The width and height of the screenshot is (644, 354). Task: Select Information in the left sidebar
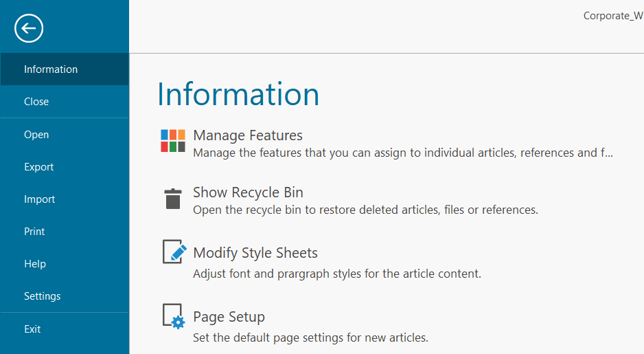pyautogui.click(x=51, y=69)
